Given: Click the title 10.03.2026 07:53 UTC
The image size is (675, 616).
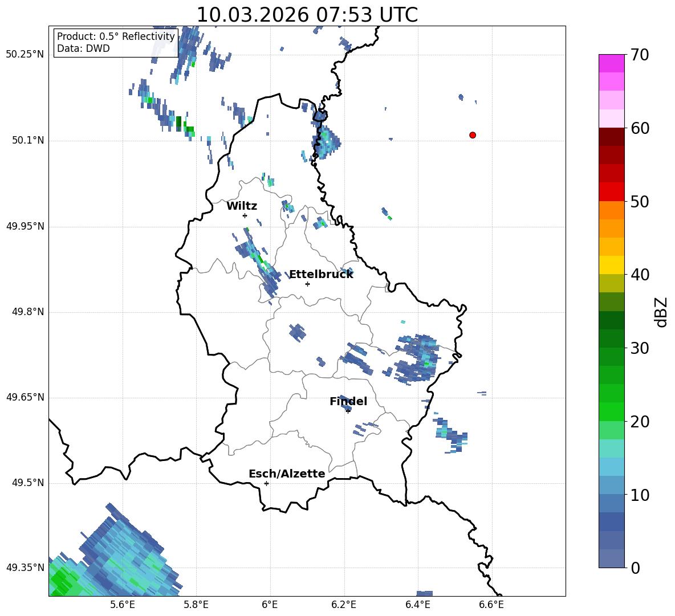Looking at the screenshot, I should pyautogui.click(x=307, y=15).
